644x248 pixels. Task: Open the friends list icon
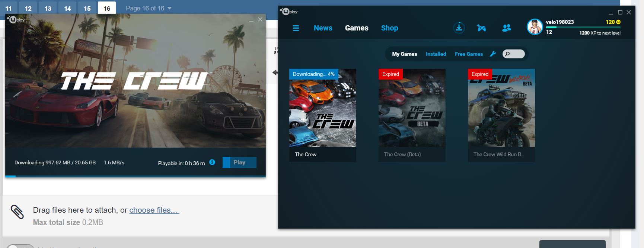pos(506,28)
